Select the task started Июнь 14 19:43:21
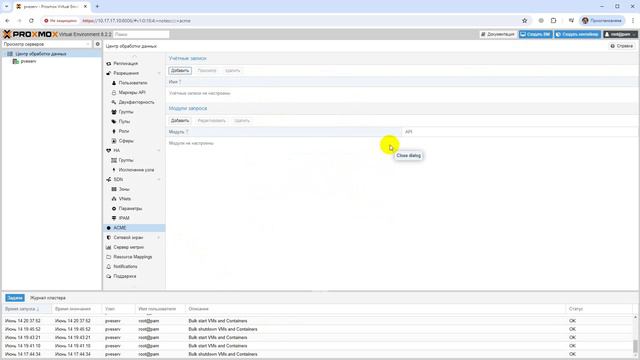 pos(318,338)
